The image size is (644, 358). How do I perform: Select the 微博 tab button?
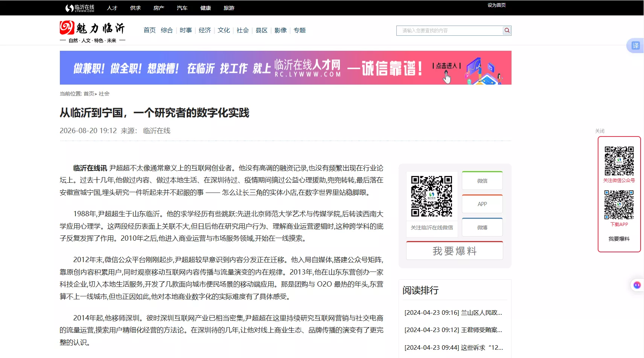pyautogui.click(x=482, y=228)
